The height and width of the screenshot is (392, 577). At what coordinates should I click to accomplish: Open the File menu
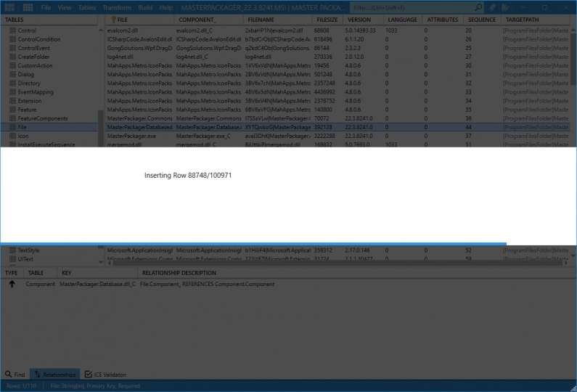tap(46, 7)
